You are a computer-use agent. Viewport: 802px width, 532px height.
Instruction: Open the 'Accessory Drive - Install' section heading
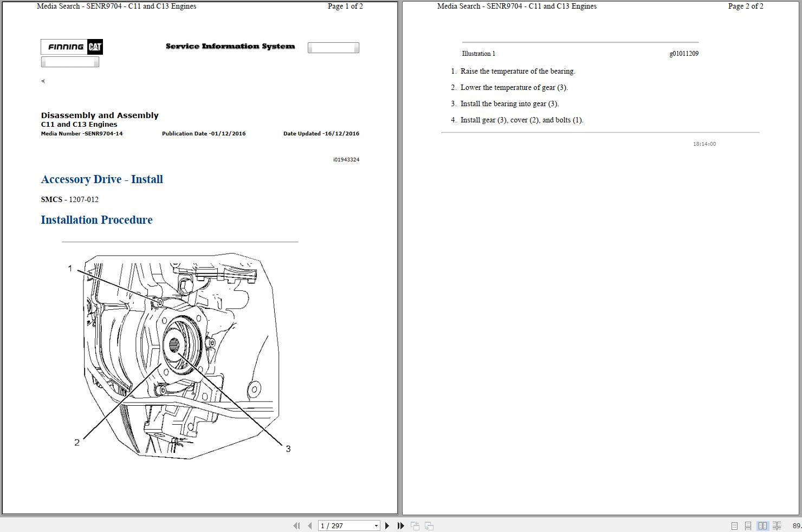click(102, 179)
